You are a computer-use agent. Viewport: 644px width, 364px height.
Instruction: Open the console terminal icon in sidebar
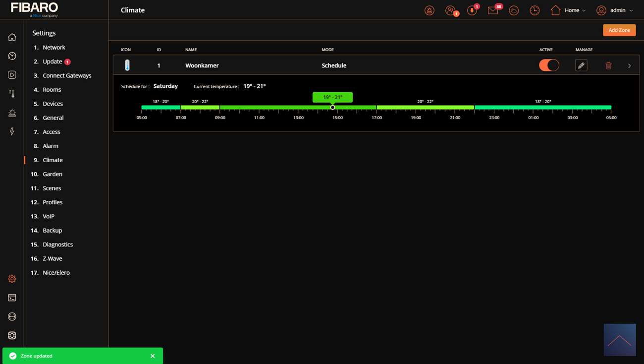click(x=12, y=298)
